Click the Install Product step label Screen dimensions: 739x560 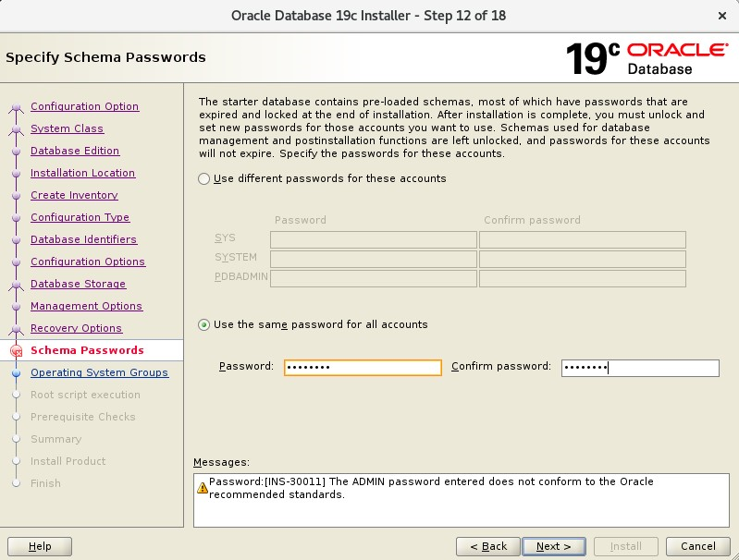(68, 461)
